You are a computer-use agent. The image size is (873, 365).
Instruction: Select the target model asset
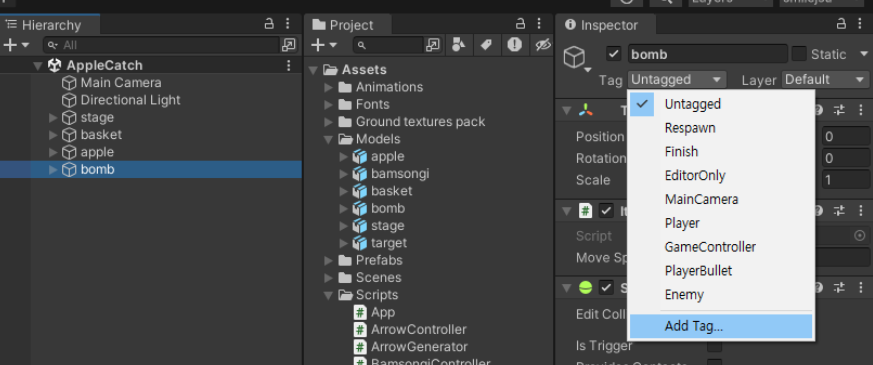pyautogui.click(x=389, y=243)
